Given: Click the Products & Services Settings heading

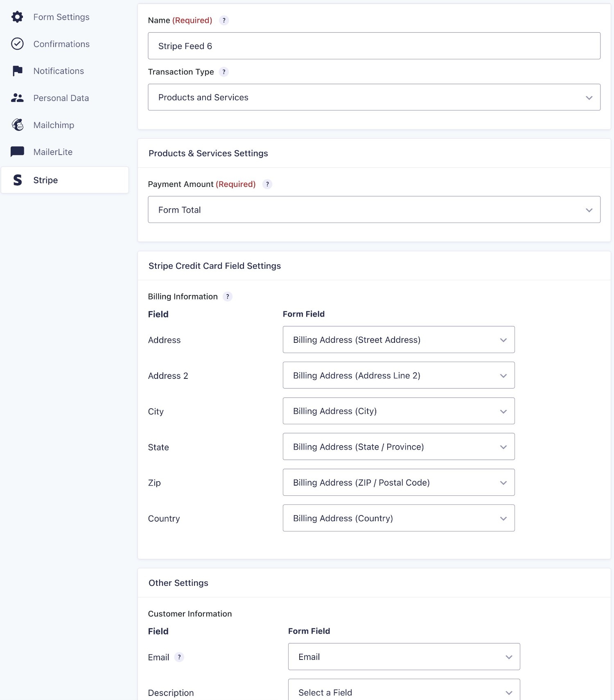Looking at the screenshot, I should point(208,153).
